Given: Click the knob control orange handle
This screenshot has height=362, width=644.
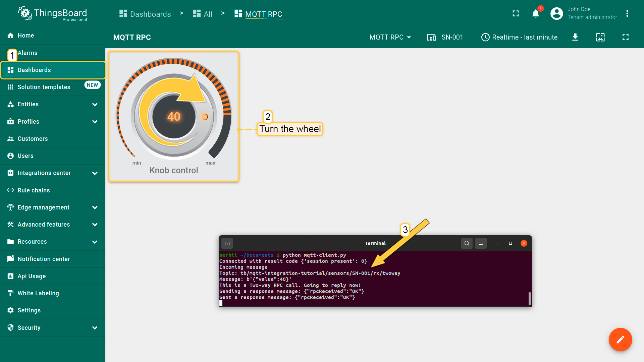Looking at the screenshot, I should point(205,117).
